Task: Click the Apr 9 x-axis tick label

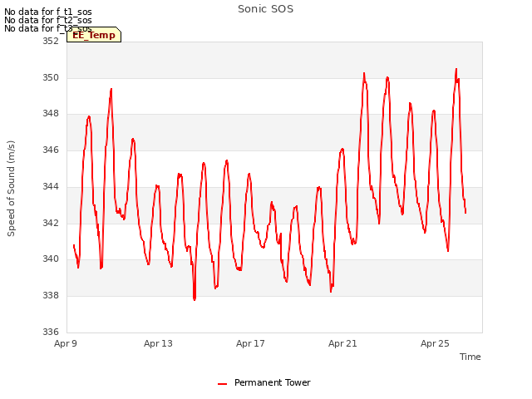Action: [x=66, y=343]
